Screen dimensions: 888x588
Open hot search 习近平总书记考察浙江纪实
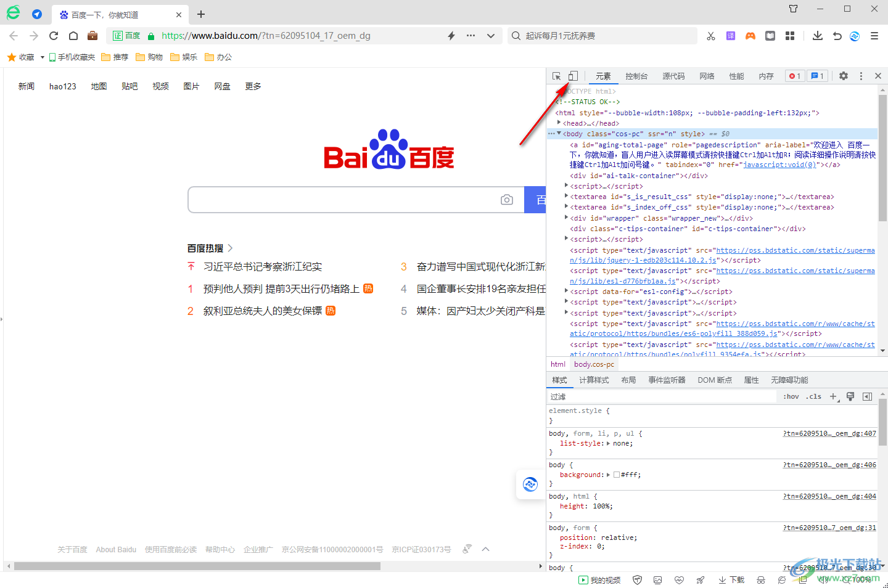[263, 266]
